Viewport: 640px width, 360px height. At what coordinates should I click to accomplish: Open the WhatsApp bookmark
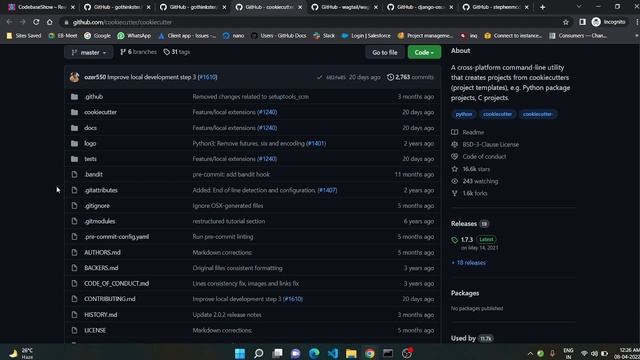pos(134,36)
